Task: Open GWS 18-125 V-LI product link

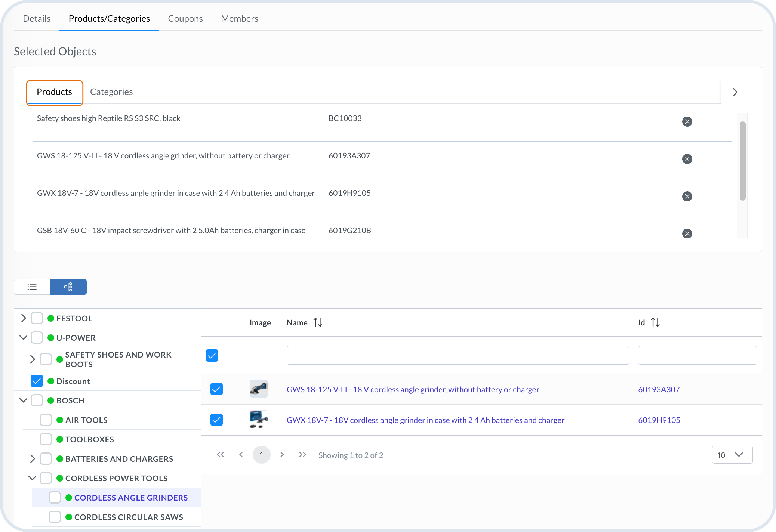Action: tap(413, 389)
